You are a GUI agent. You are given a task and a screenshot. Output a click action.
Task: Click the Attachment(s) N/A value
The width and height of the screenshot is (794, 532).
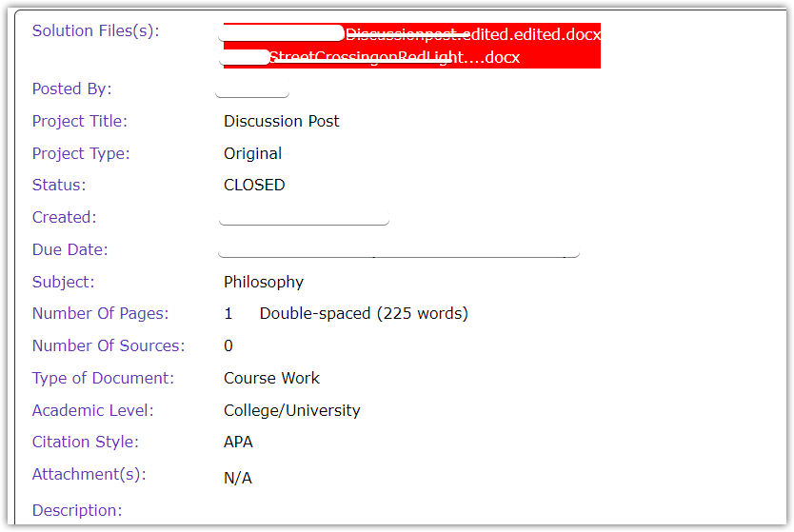point(238,478)
